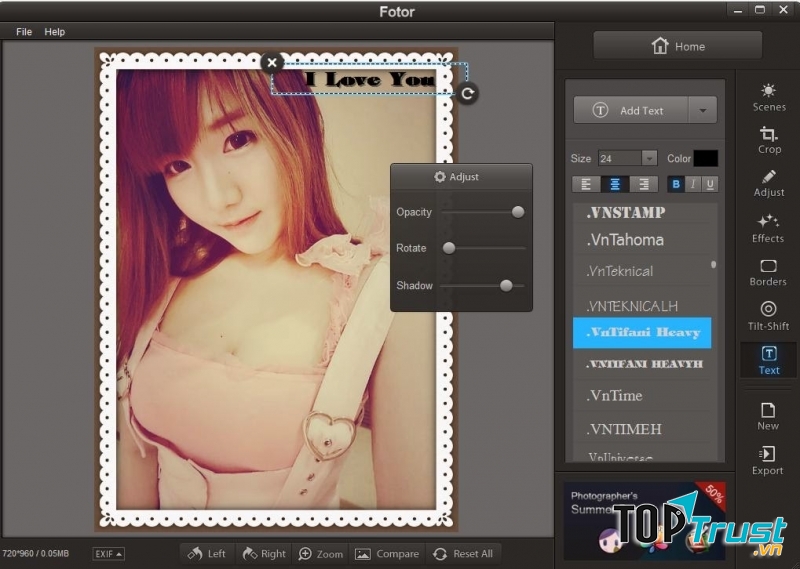Open the Help menu
Screen dimensions: 800x569
pyautogui.click(x=55, y=32)
